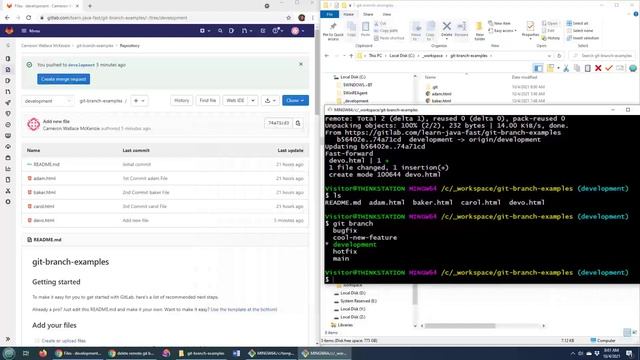Open the GitLab Menu
The height and width of the screenshot is (360, 640).
click(31, 31)
